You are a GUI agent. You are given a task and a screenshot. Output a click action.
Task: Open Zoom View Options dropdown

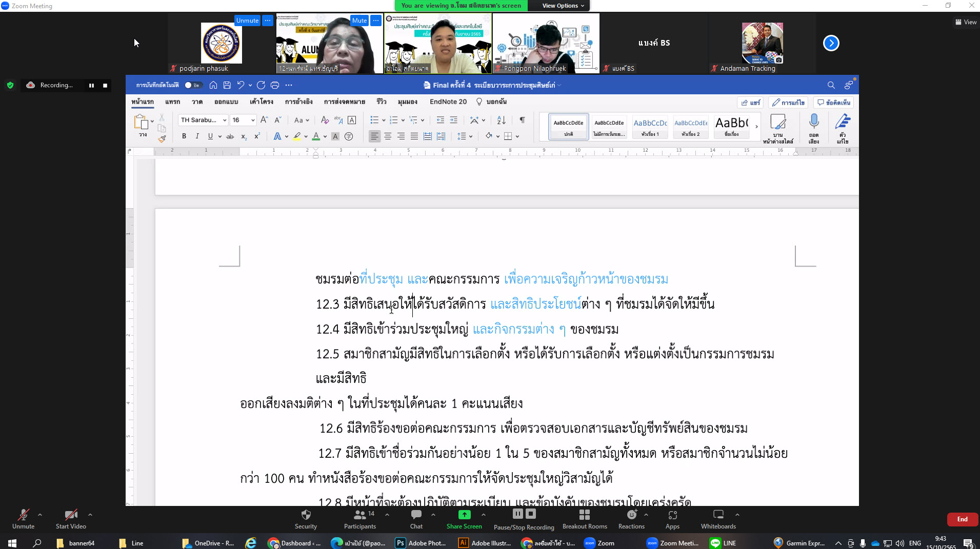[563, 6]
